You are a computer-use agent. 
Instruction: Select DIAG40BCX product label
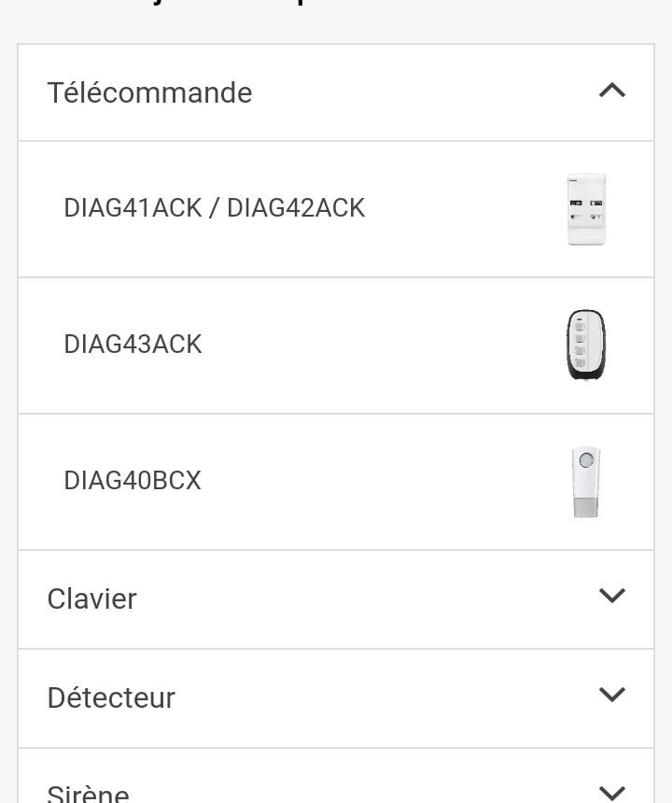132,480
